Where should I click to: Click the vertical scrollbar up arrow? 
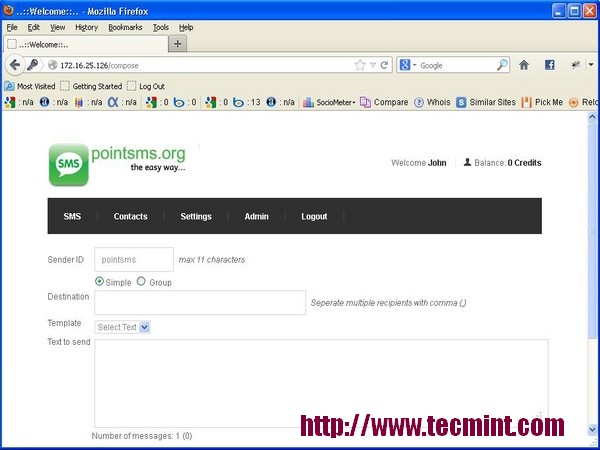point(592,116)
